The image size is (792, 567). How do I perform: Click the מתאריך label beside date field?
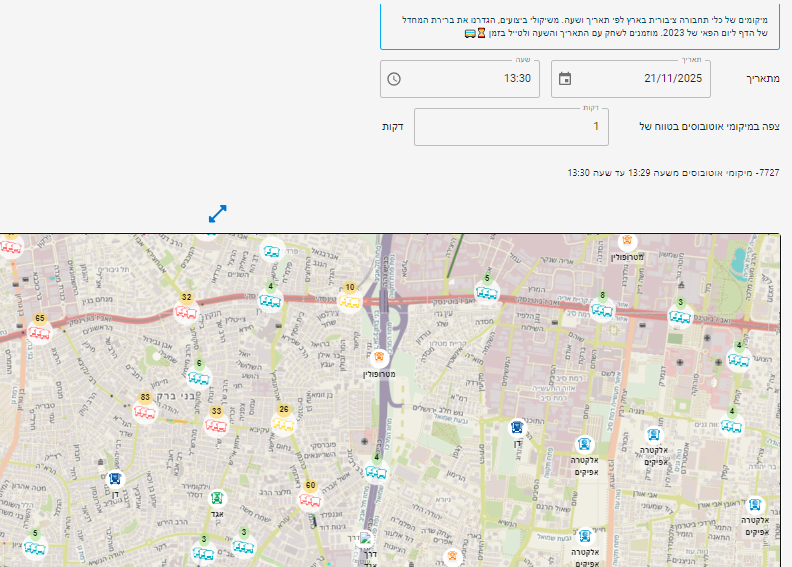(763, 79)
